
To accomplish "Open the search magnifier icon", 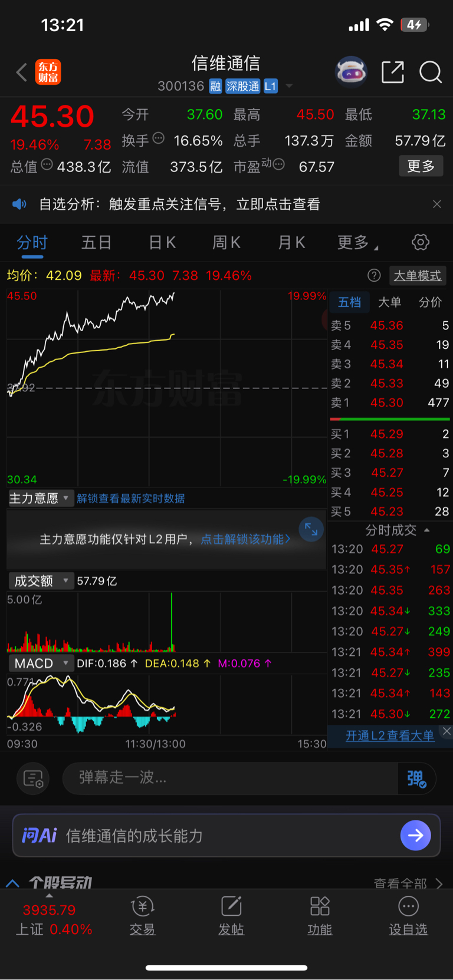I will pos(431,72).
